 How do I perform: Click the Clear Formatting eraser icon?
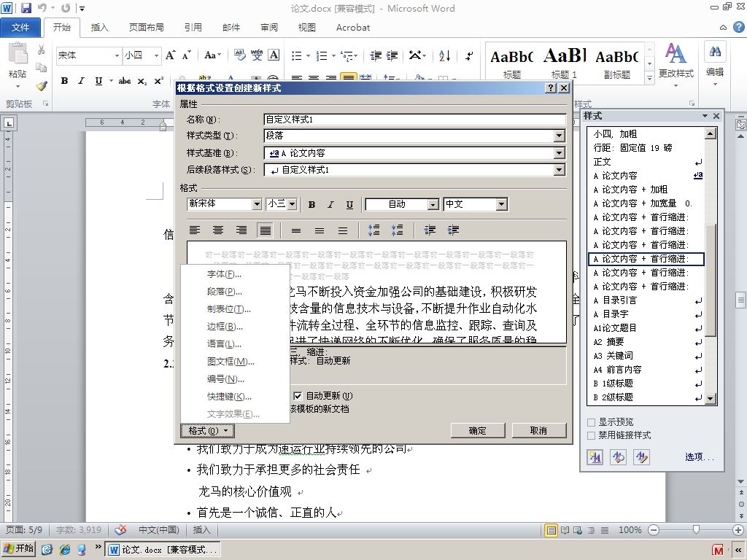click(239, 55)
